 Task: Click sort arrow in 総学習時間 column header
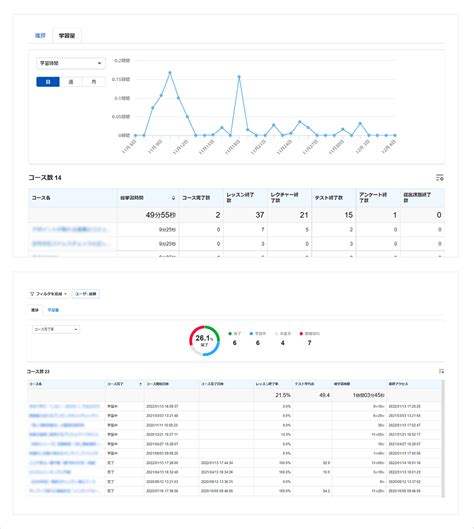pyautogui.click(x=173, y=198)
